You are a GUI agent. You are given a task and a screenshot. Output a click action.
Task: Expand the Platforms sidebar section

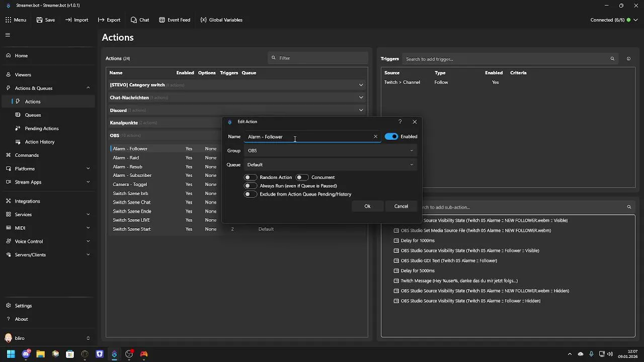pos(47,169)
